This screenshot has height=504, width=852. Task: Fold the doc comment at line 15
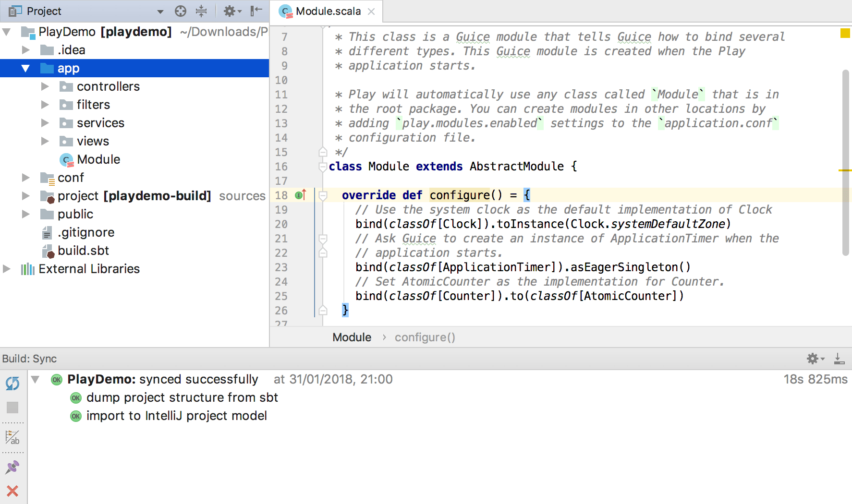pyautogui.click(x=323, y=152)
